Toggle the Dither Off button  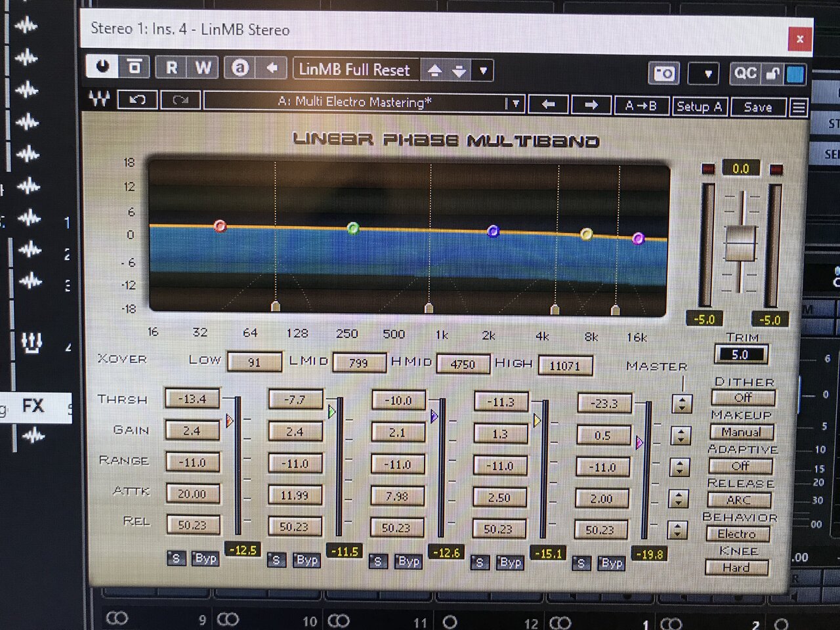743,398
